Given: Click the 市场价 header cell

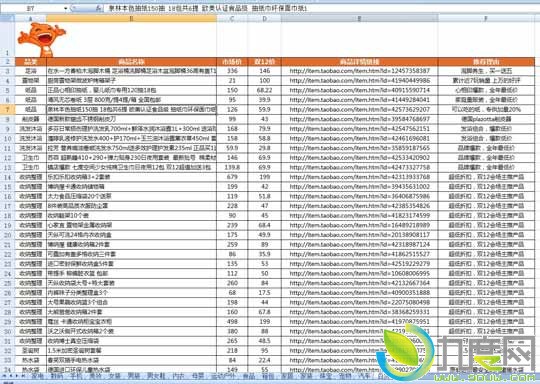Looking at the screenshot, I should (232, 62).
